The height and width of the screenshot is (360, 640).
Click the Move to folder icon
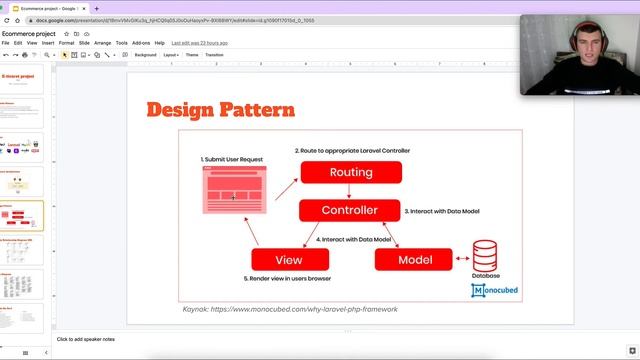(x=76, y=34)
